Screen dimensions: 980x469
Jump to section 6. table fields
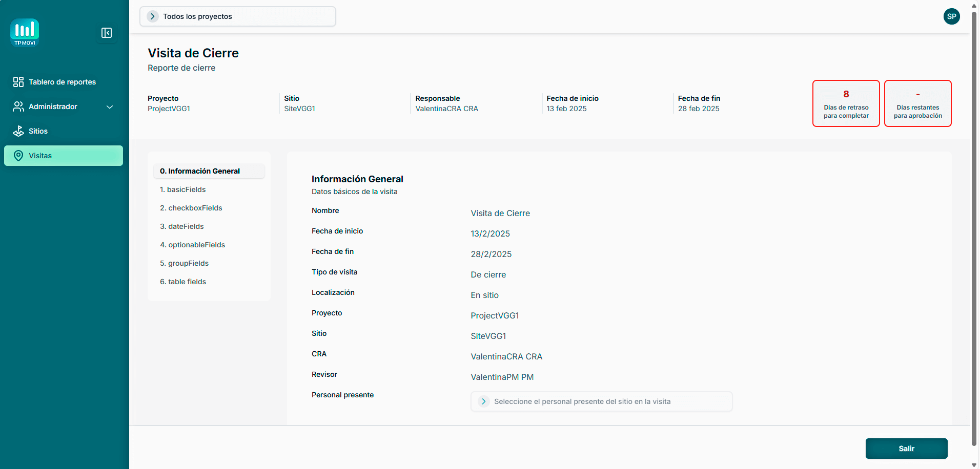182,282
